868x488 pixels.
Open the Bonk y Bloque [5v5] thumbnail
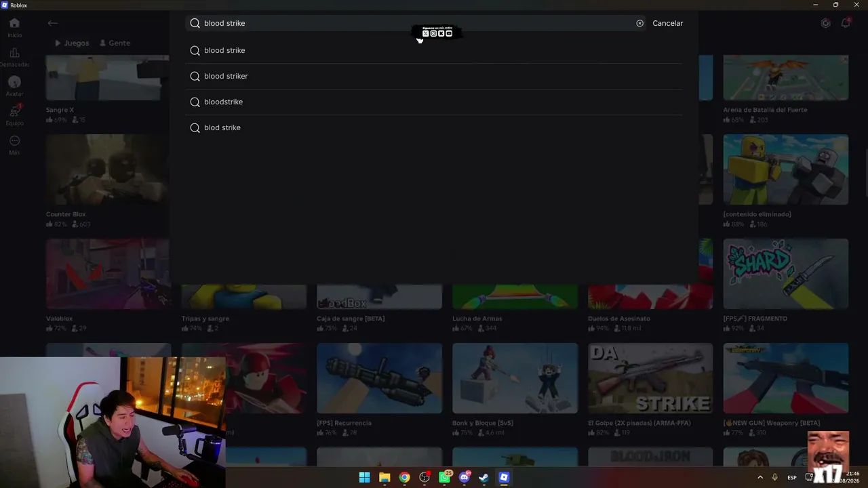pyautogui.click(x=515, y=378)
